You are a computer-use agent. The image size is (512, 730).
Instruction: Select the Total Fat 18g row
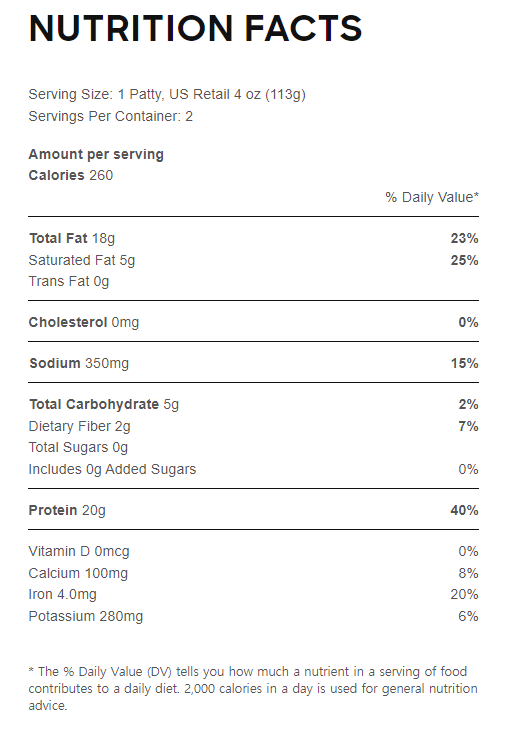pos(254,238)
